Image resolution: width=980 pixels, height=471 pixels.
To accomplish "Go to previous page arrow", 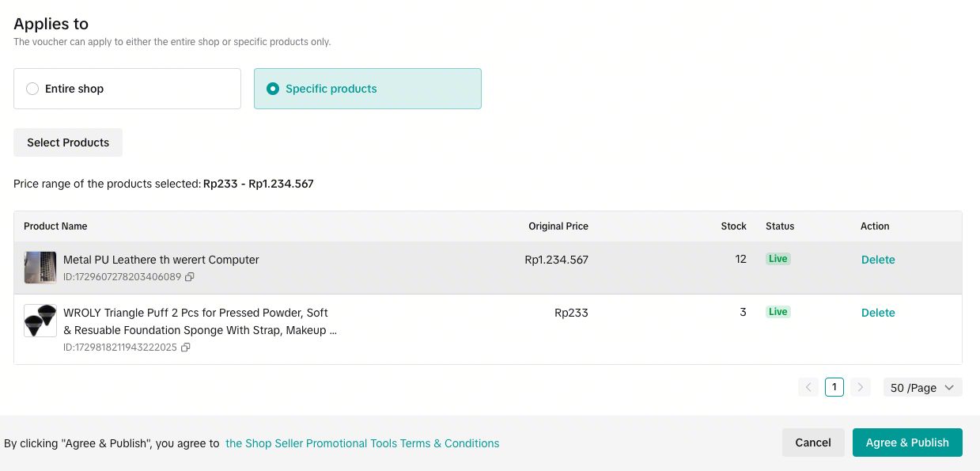I will [x=808, y=387].
